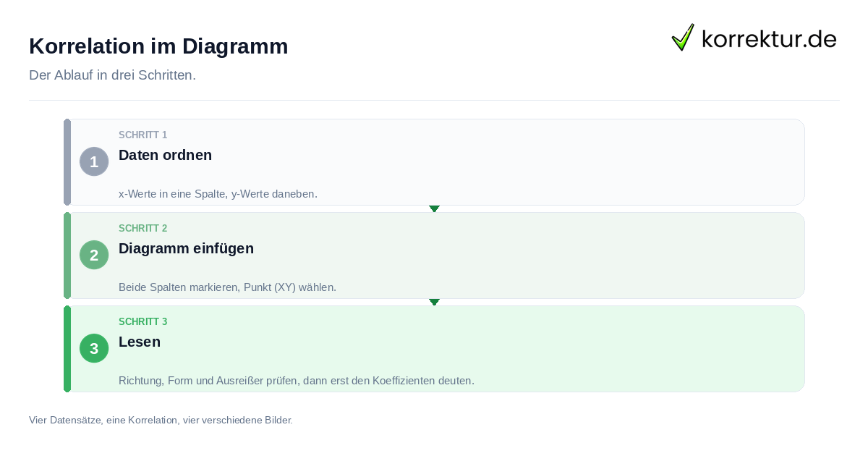Viewport: 868px width, 456px height.
Task: Click the arrow between steps 1 and 2
Action: (x=434, y=208)
